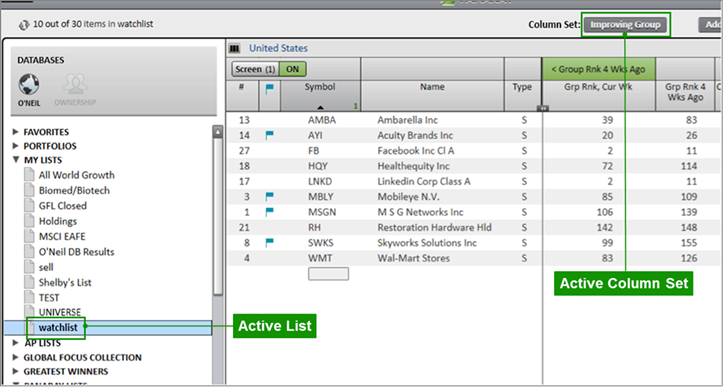
Task: Select the O'NEIL database globe icon
Action: 29,85
